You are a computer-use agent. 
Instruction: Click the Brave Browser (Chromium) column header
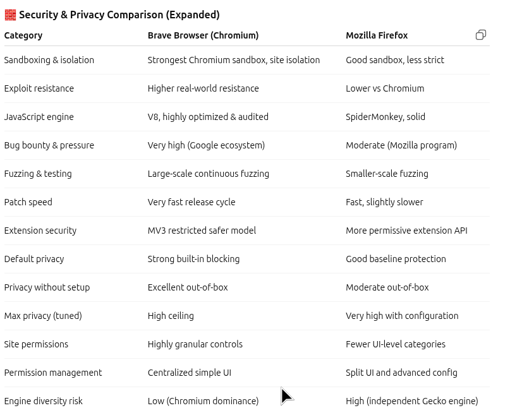203,35
